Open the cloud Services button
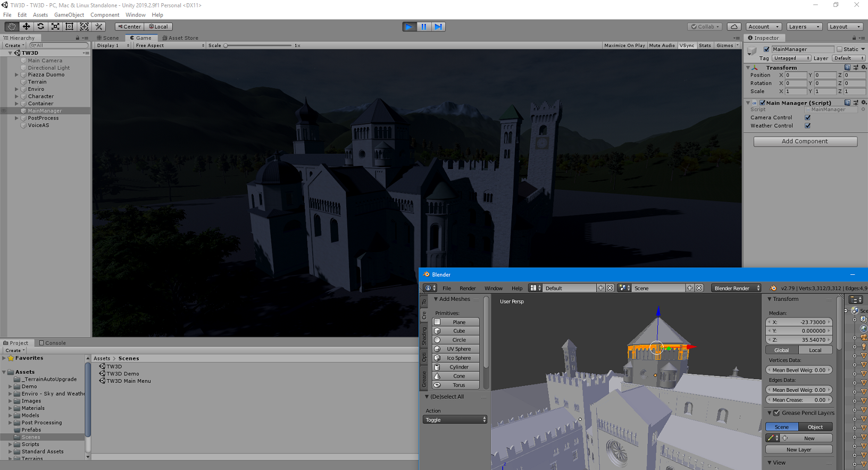 pyautogui.click(x=734, y=27)
